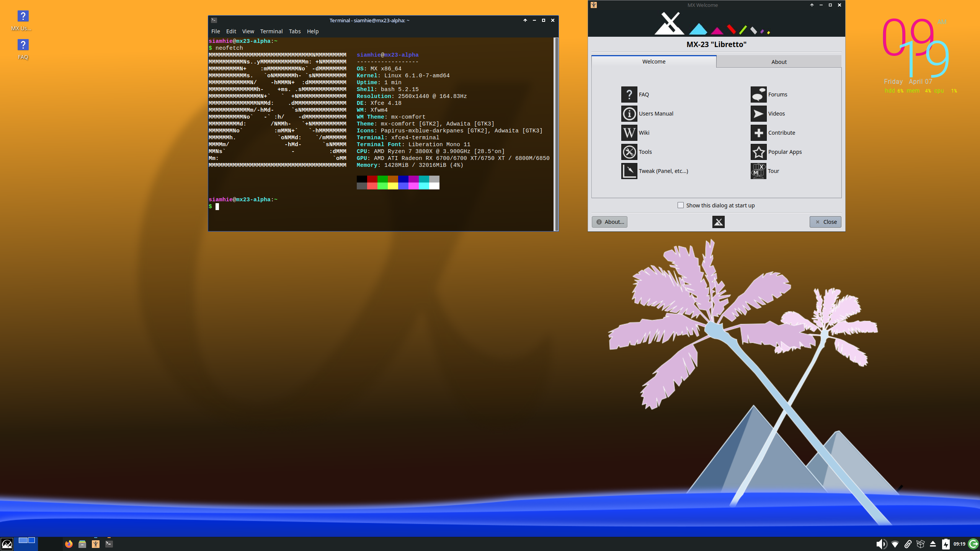Viewport: 980px width, 551px height.
Task: Open the Help menu in Terminal
Action: click(313, 31)
